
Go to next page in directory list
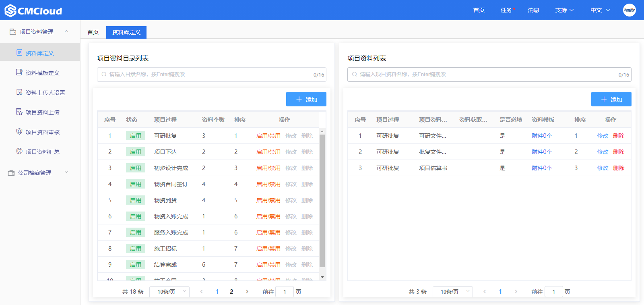click(x=247, y=291)
